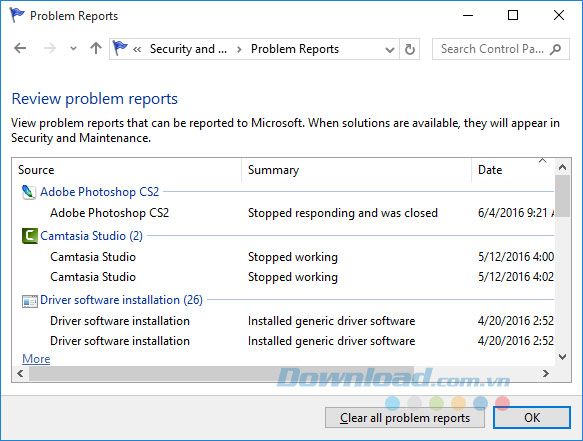Click the flag icon in address bar
Screen dimensions: 583x441
coord(120,48)
